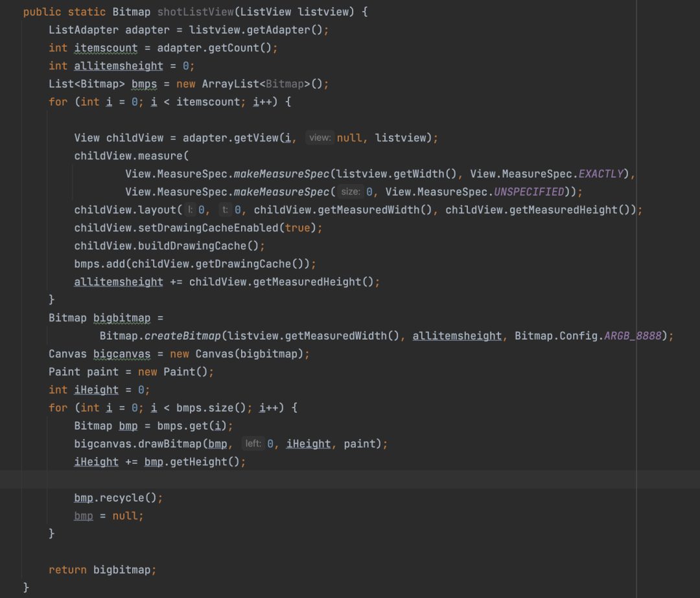The height and width of the screenshot is (598, 700).
Task: Select the ARGB_8888 config constant
Action: point(633,336)
